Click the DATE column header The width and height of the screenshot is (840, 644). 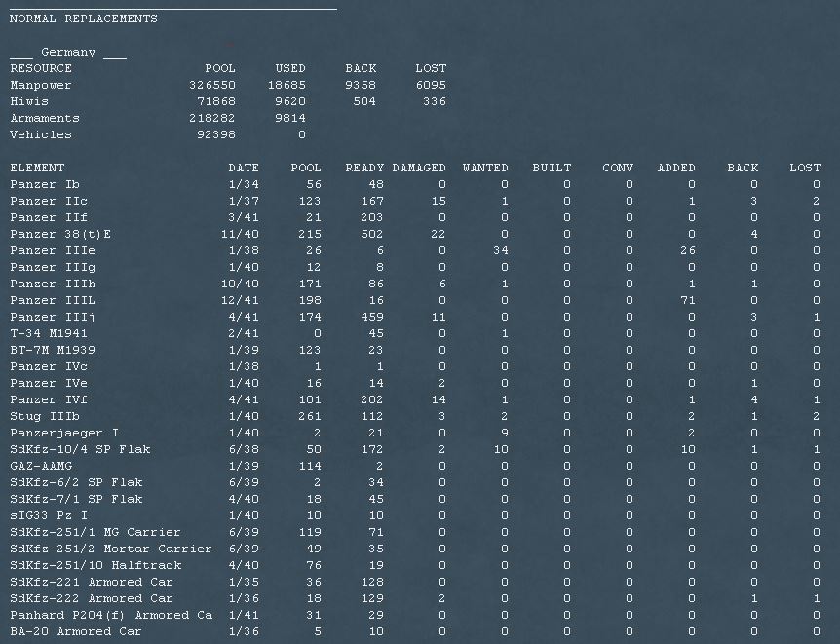(244, 168)
